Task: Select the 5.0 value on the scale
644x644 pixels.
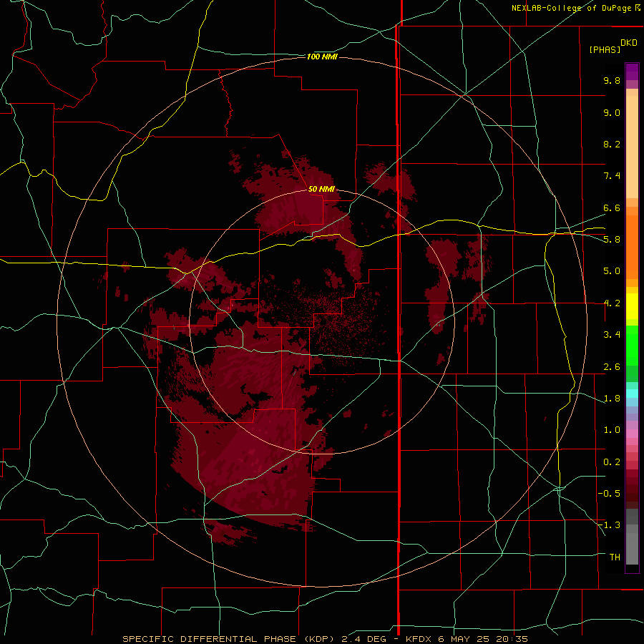Action: tap(612, 271)
